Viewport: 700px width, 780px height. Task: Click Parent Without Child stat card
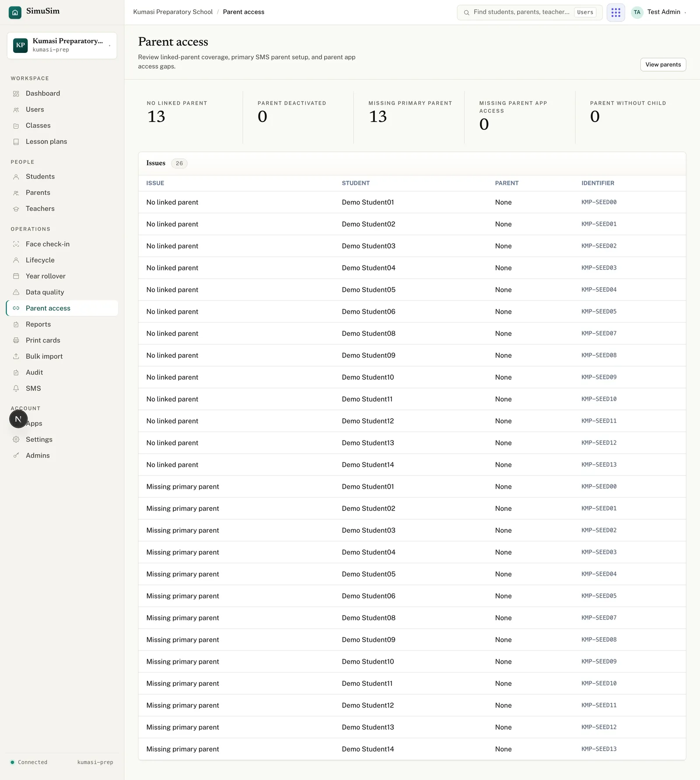[630, 117]
